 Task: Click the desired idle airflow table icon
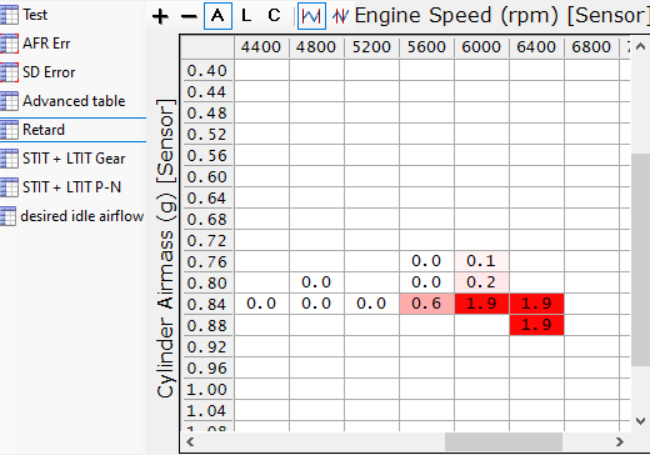point(8,216)
